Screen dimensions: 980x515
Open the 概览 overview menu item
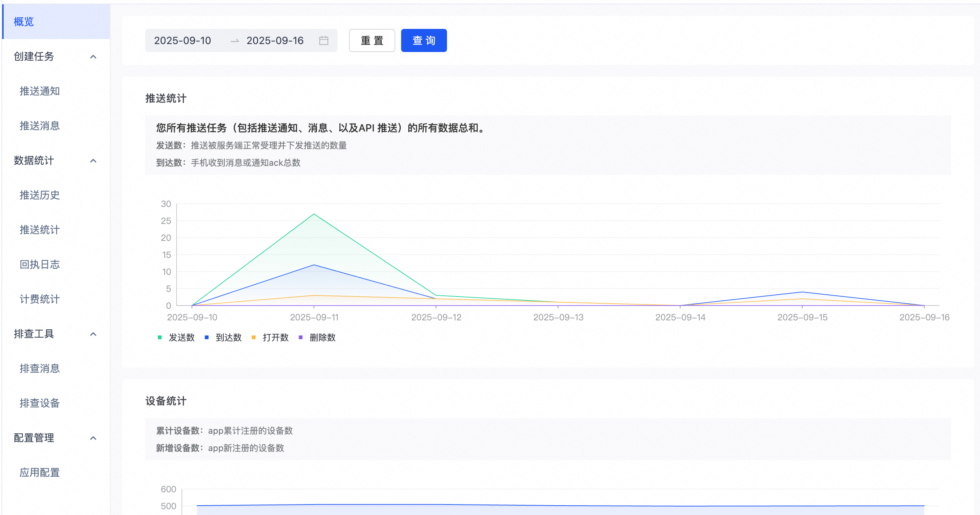pos(23,22)
